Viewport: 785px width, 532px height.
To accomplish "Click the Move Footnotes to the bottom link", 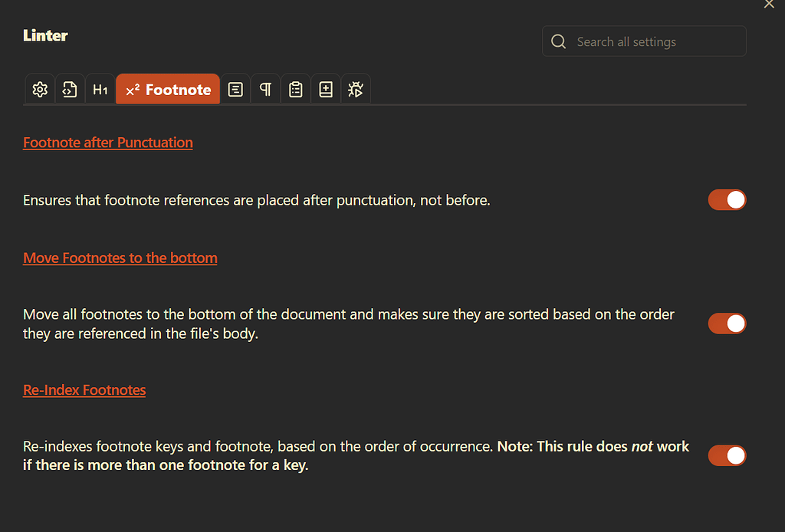I will click(120, 258).
